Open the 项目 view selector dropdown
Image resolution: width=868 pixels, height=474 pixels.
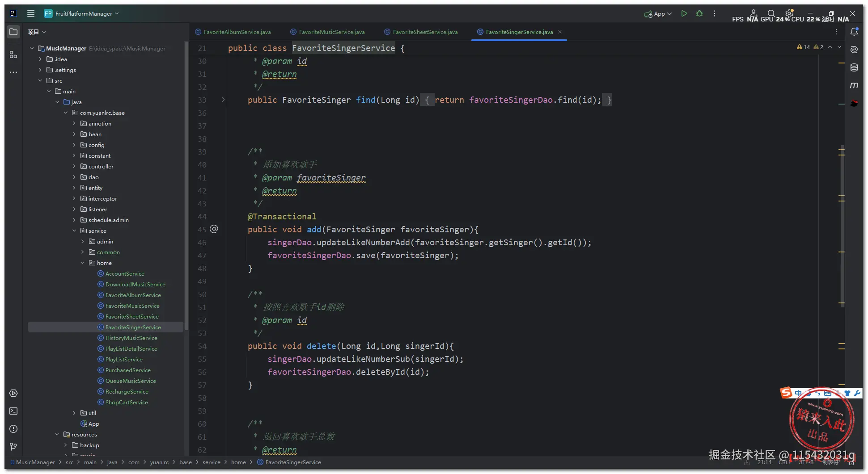tap(37, 32)
